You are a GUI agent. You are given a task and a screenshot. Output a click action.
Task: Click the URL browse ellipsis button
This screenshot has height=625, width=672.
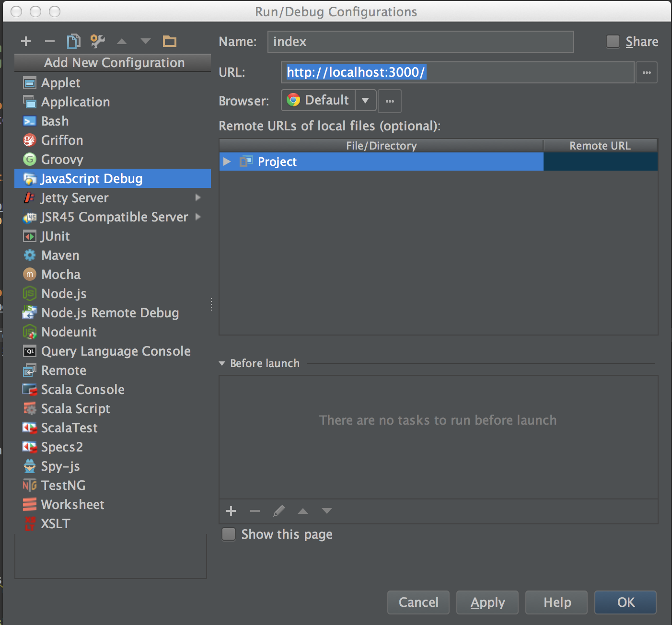click(x=647, y=73)
